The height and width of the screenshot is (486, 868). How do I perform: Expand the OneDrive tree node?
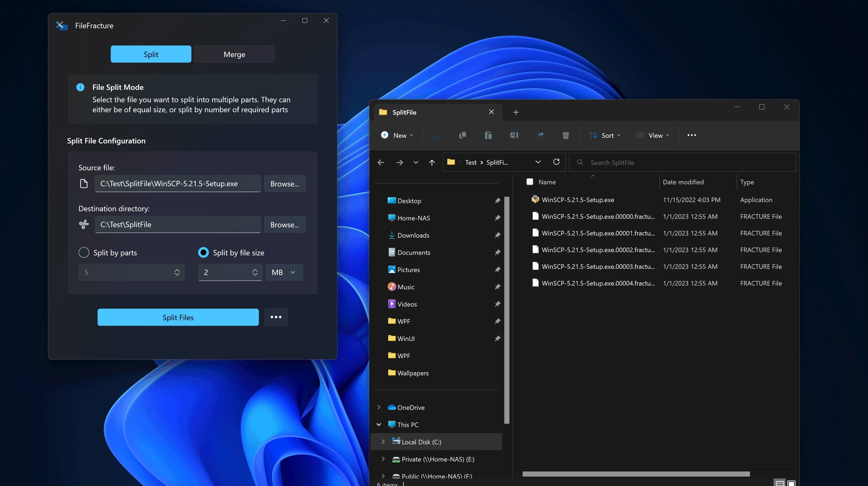tap(379, 407)
